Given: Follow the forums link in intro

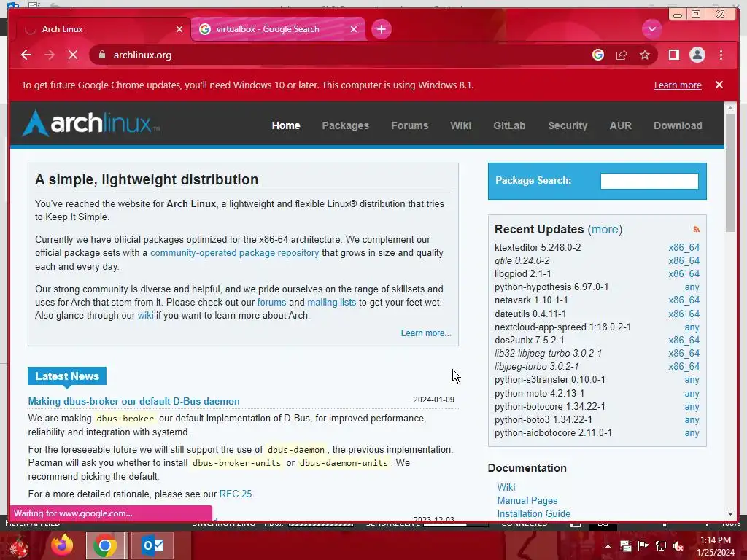Looking at the screenshot, I should click(x=271, y=303).
